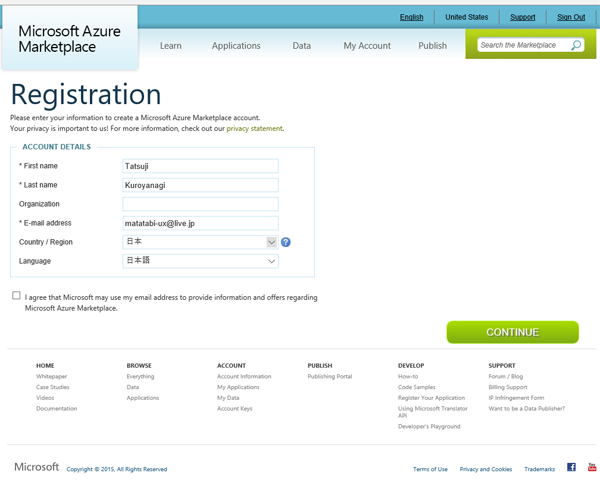The width and height of the screenshot is (600, 495).
Task: Click the Sign Out link
Action: pyautogui.click(x=571, y=17)
